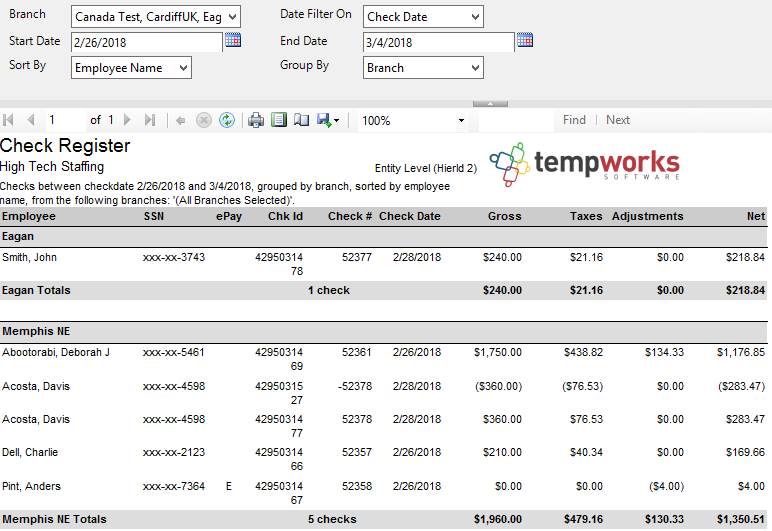
Task: Click the Check Date column header
Action: (410, 217)
